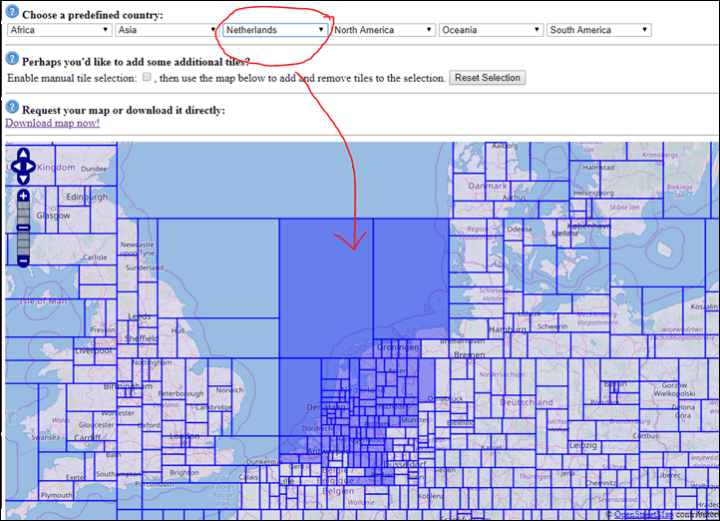The image size is (720, 521).
Task: Zoom in using the plus button
Action: click(23, 196)
